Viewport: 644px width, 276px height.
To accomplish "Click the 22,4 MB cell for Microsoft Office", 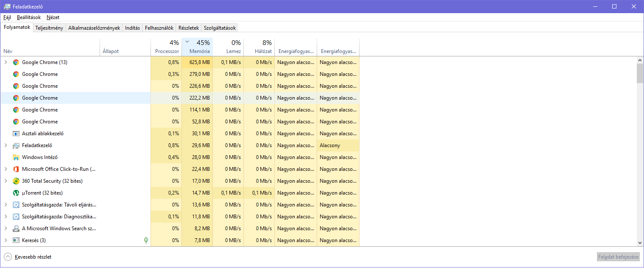I will [197, 169].
